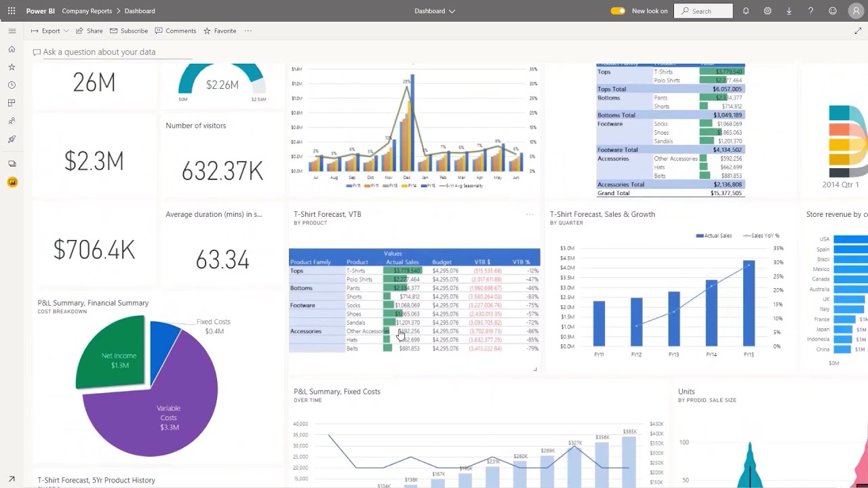Enter full screen mode with the expand arrows icon

(x=858, y=30)
